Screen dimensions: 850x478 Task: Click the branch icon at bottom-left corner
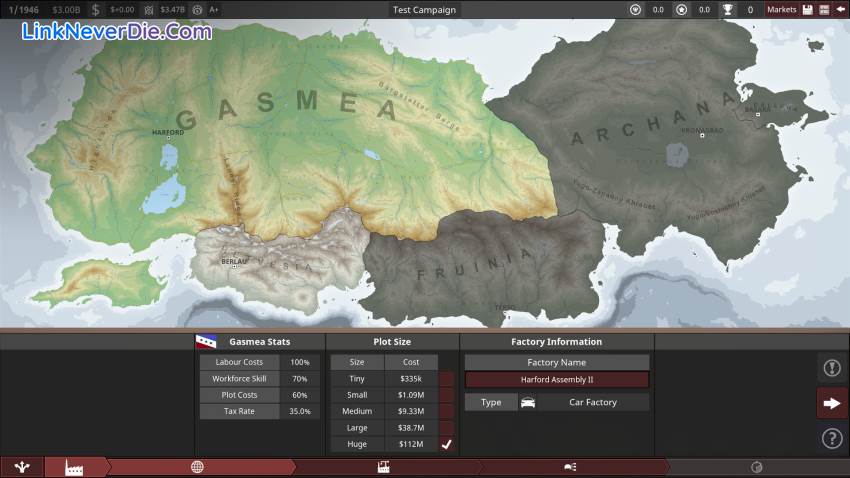point(22,467)
